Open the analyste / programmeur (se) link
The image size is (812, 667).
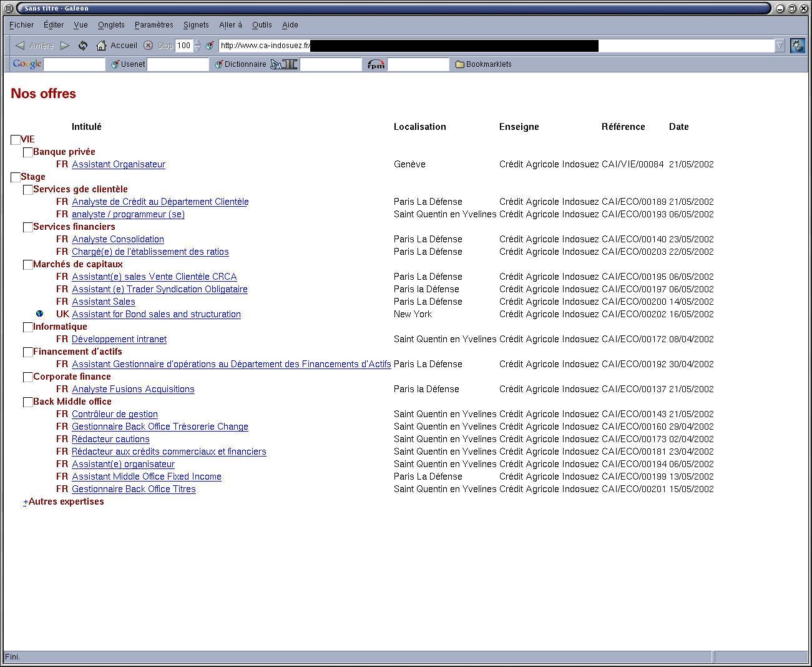tap(128, 214)
